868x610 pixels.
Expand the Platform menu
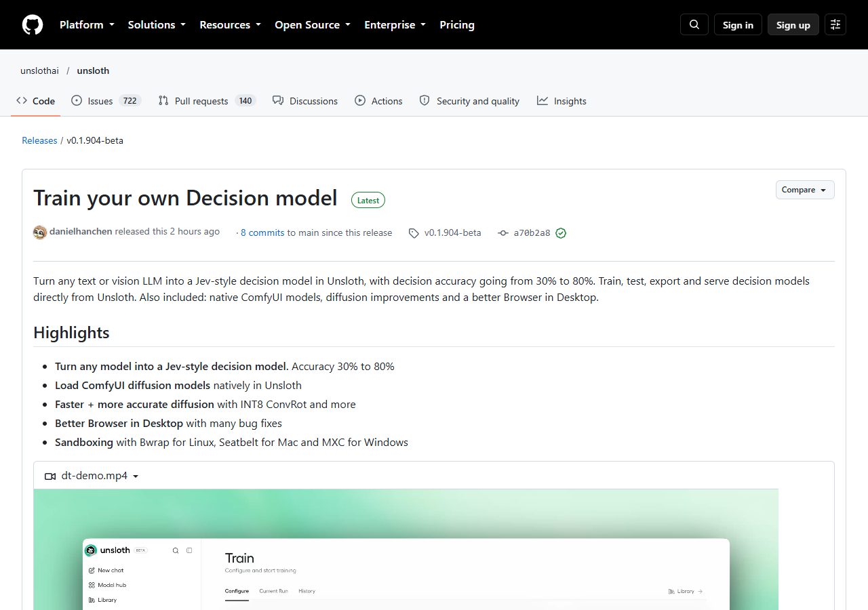click(87, 24)
